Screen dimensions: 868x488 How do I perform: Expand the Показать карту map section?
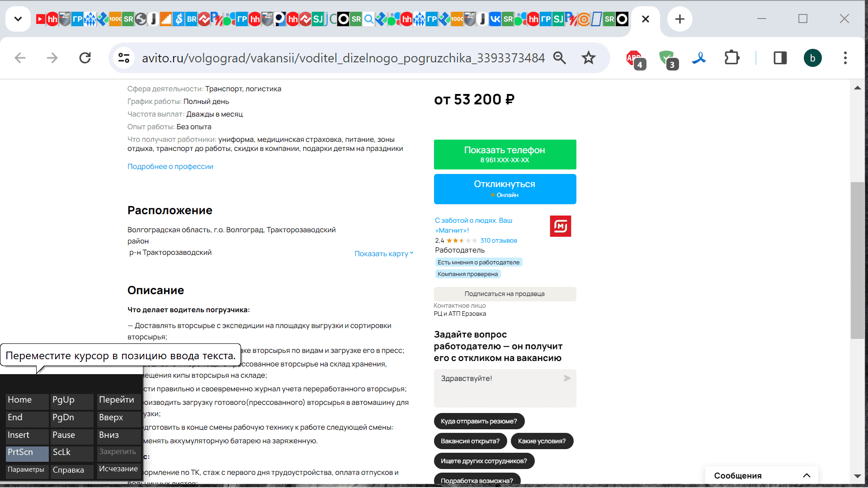point(383,253)
